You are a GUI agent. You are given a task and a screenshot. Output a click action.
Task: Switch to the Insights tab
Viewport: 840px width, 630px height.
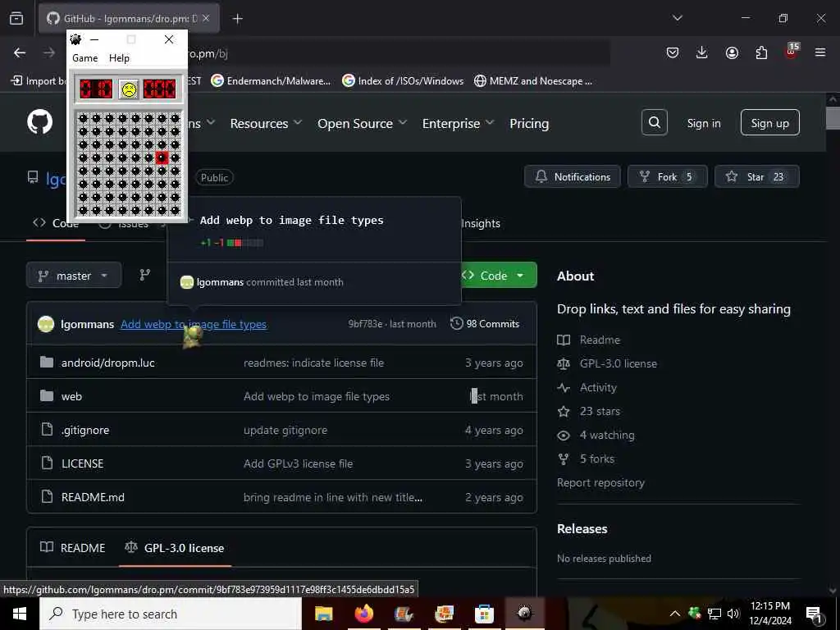coord(481,223)
